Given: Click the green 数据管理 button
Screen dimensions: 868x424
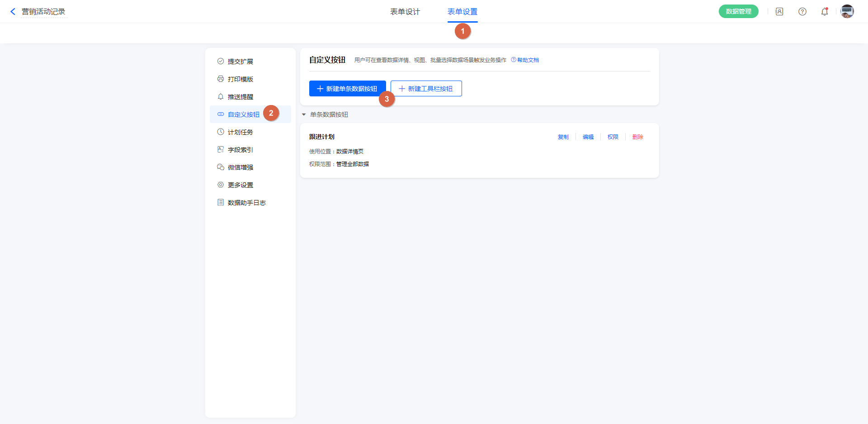Looking at the screenshot, I should tap(738, 12).
